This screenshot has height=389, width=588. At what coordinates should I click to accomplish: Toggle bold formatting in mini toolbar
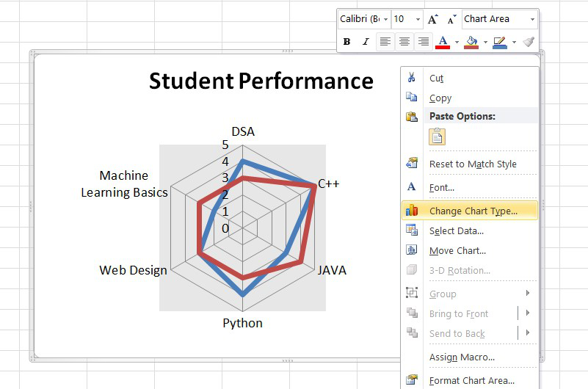[346, 42]
